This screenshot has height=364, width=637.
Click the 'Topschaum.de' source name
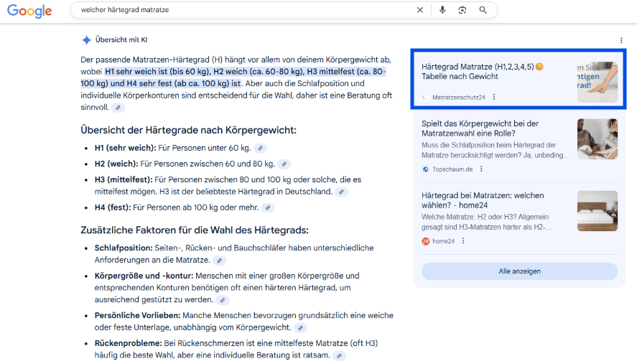pyautogui.click(x=452, y=169)
